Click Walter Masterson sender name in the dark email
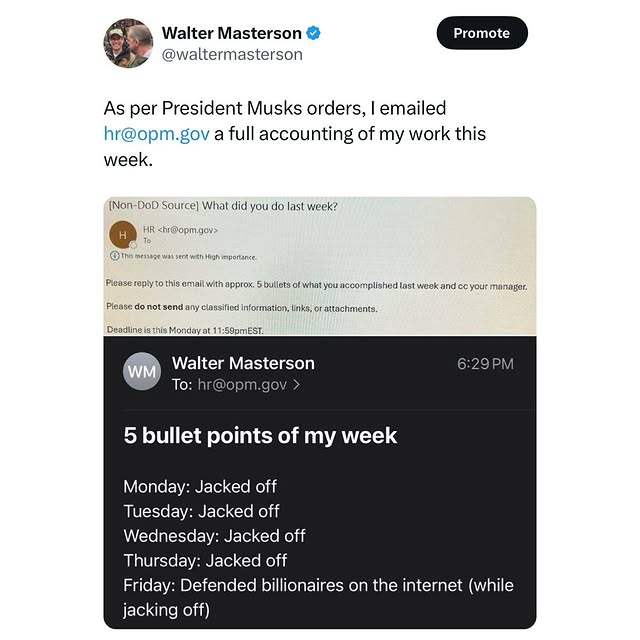640x640 pixels. coord(243,363)
